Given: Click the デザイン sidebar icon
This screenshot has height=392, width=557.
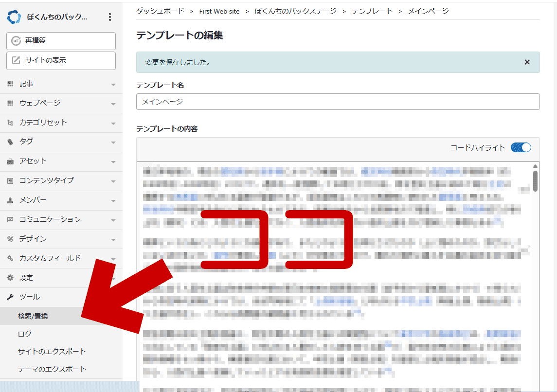Looking at the screenshot, I should [10, 239].
